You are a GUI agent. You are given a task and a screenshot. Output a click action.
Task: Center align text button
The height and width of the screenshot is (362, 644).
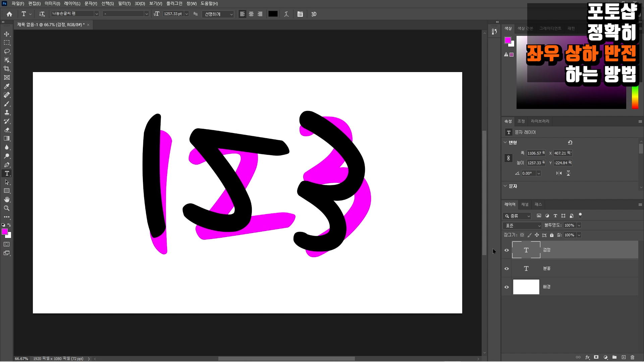pyautogui.click(x=251, y=14)
